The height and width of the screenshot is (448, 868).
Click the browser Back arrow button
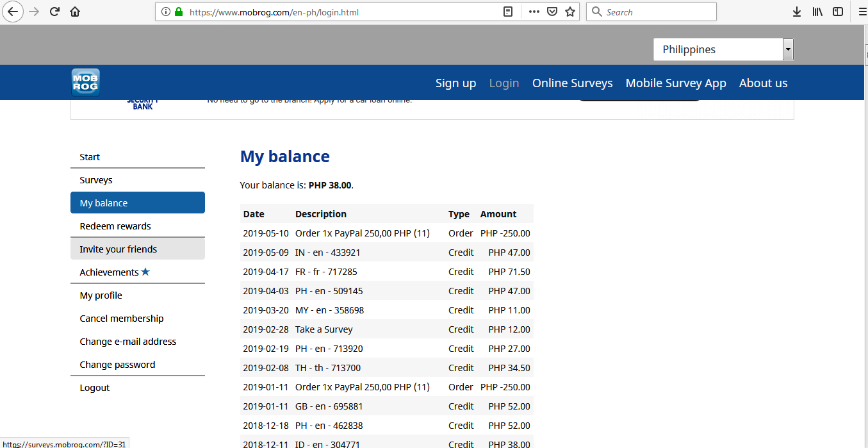tap(13, 12)
